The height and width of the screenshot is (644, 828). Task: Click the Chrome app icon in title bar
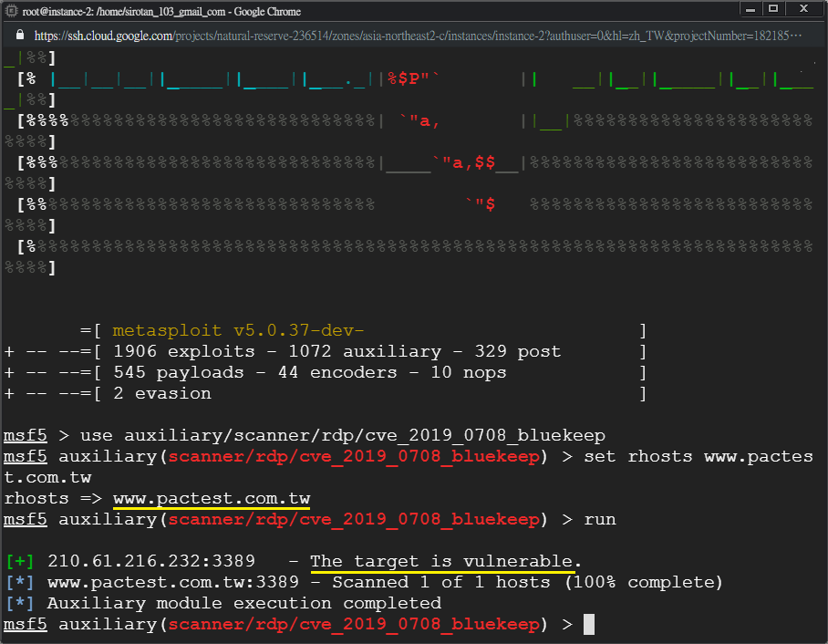point(11,11)
